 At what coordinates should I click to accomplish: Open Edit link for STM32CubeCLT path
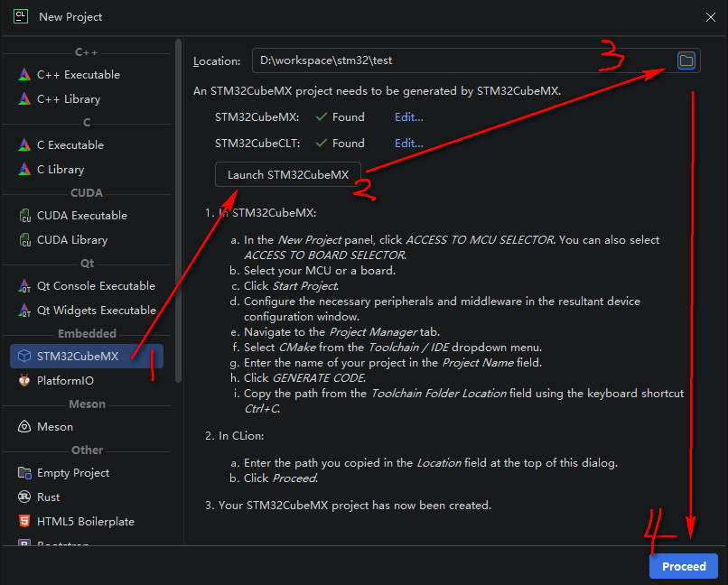point(408,143)
